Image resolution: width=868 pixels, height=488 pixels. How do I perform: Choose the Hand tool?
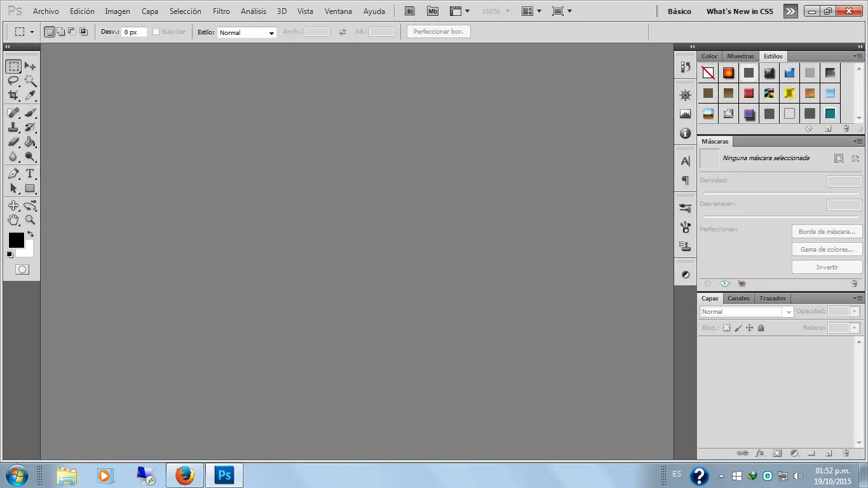click(13, 220)
